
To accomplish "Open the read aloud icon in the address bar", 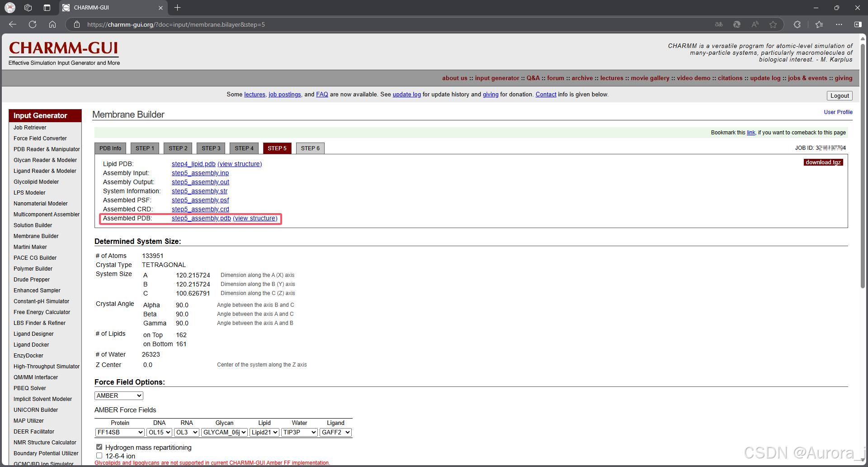I will coord(755,24).
